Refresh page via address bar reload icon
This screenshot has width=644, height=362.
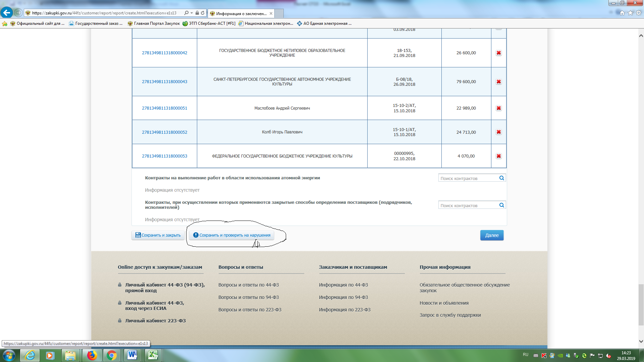pos(203,13)
